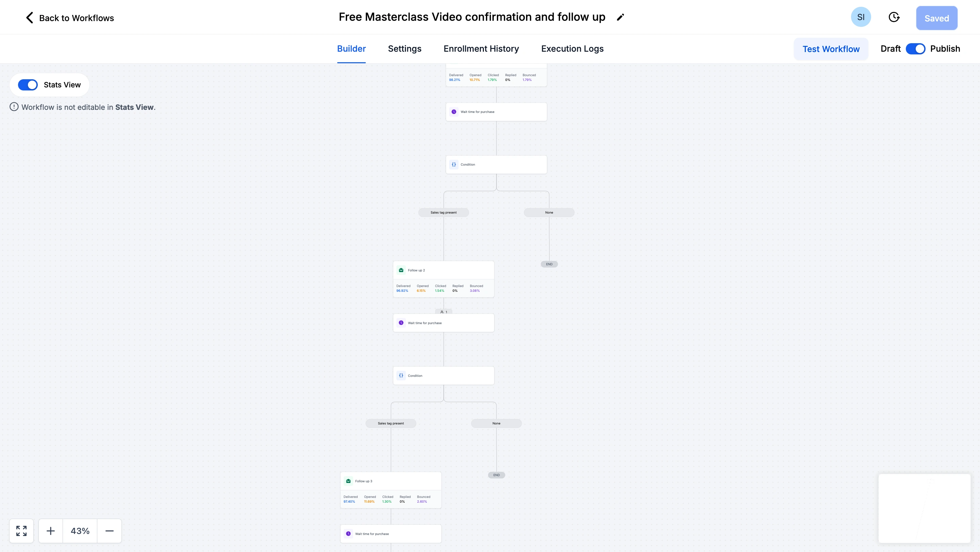Click the Follow up 2 email icon
The image size is (980, 552).
coord(401,270)
